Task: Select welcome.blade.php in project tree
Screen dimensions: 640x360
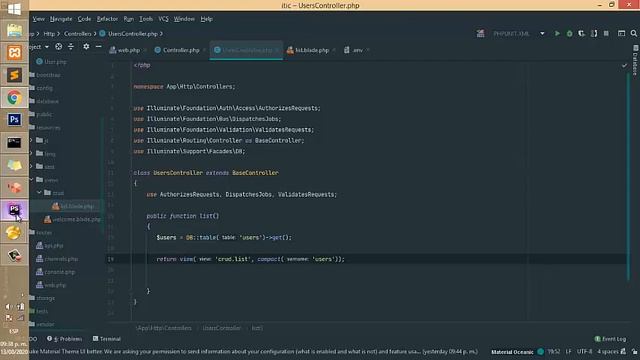Action: [72, 219]
